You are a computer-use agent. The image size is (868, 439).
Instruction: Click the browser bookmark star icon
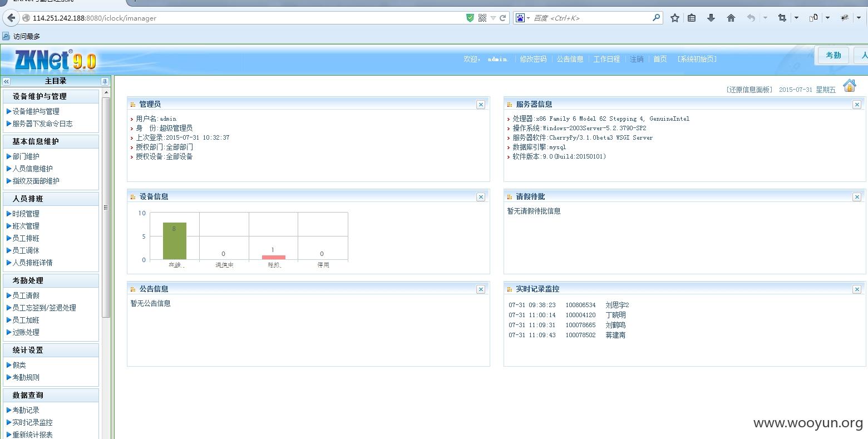[675, 18]
